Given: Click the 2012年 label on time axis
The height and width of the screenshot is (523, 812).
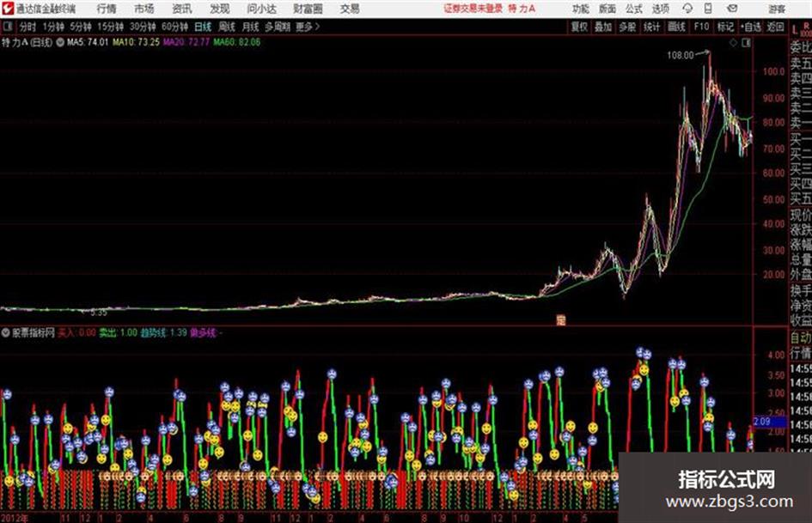Looking at the screenshot, I should [x=15, y=517].
